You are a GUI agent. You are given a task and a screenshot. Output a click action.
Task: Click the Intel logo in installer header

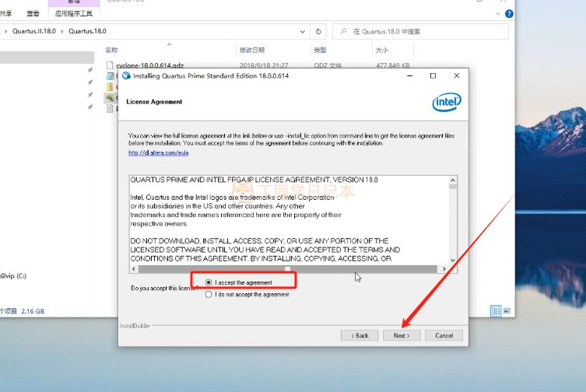[x=447, y=102]
